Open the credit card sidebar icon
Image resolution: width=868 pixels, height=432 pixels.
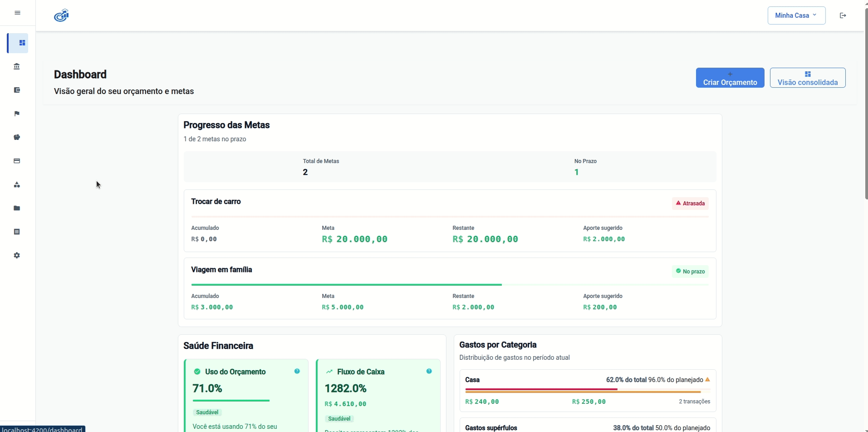point(17,161)
